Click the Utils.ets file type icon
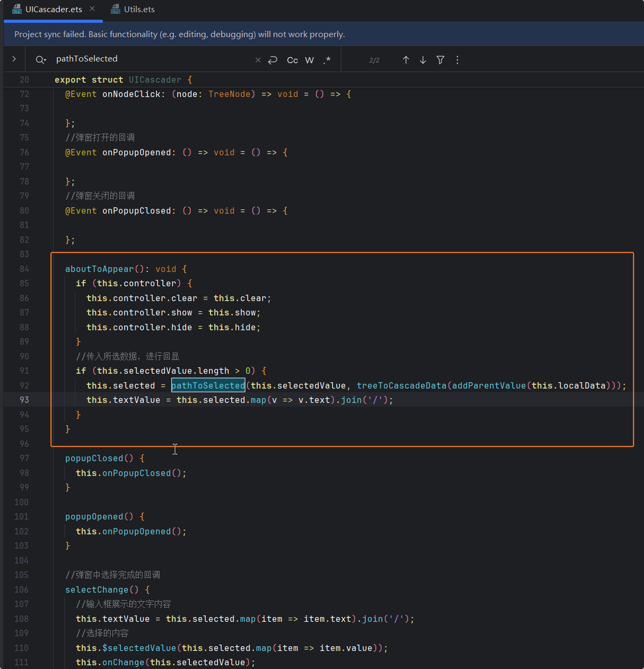Image resolution: width=644 pixels, height=669 pixels. pos(115,10)
